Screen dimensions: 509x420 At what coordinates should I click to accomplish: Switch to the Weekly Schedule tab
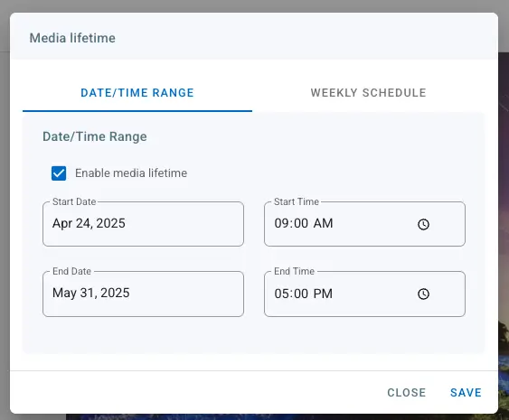coord(368,93)
